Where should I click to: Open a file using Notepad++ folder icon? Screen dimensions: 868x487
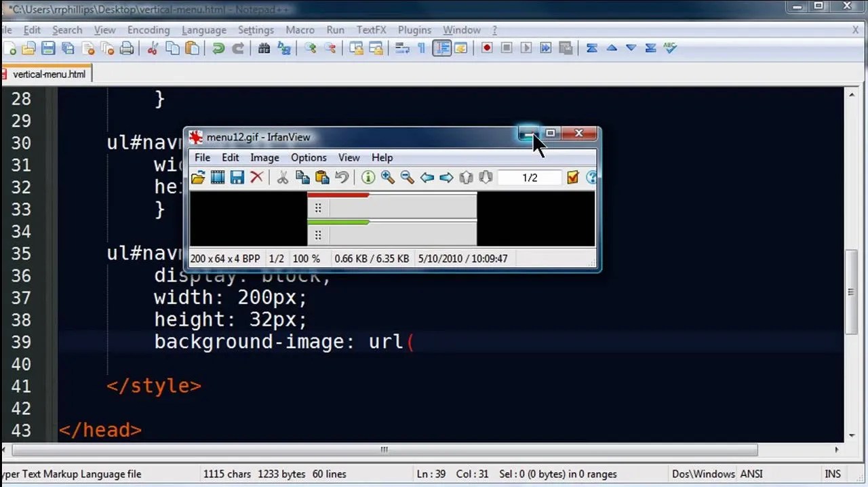[28, 48]
